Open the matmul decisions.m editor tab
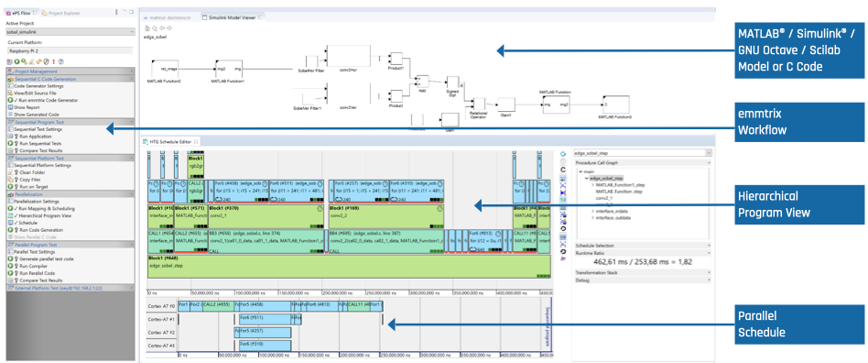The width and height of the screenshot is (868, 363). click(x=168, y=17)
